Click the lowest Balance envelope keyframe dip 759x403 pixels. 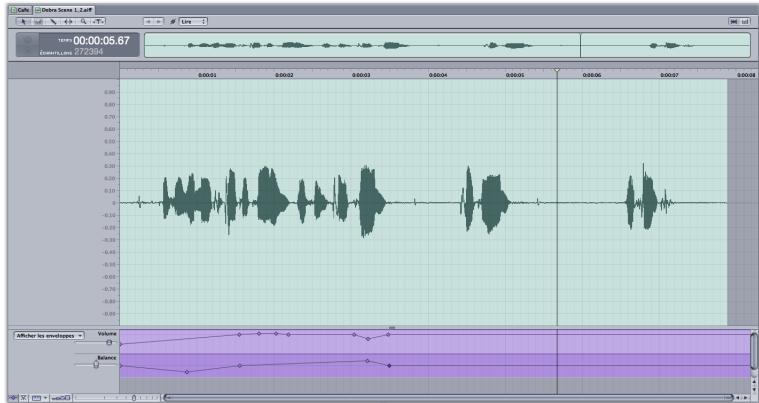pyautogui.click(x=187, y=372)
